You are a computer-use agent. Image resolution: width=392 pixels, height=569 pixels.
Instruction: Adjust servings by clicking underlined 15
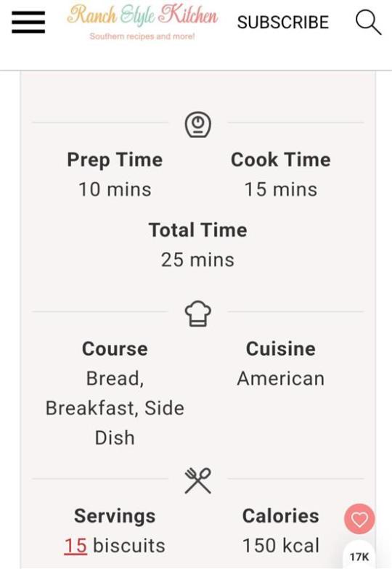click(x=75, y=546)
